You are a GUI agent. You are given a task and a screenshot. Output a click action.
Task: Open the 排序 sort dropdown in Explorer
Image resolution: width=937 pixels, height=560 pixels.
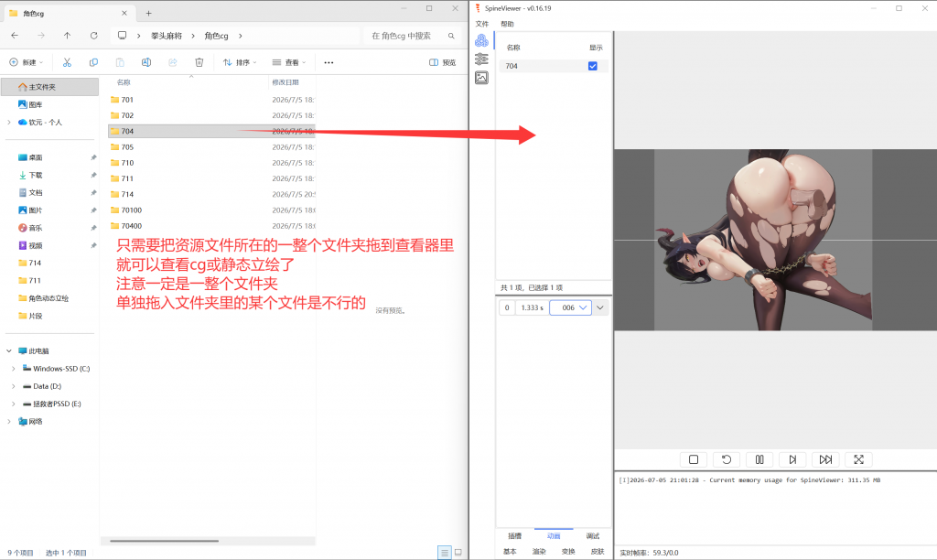click(240, 62)
